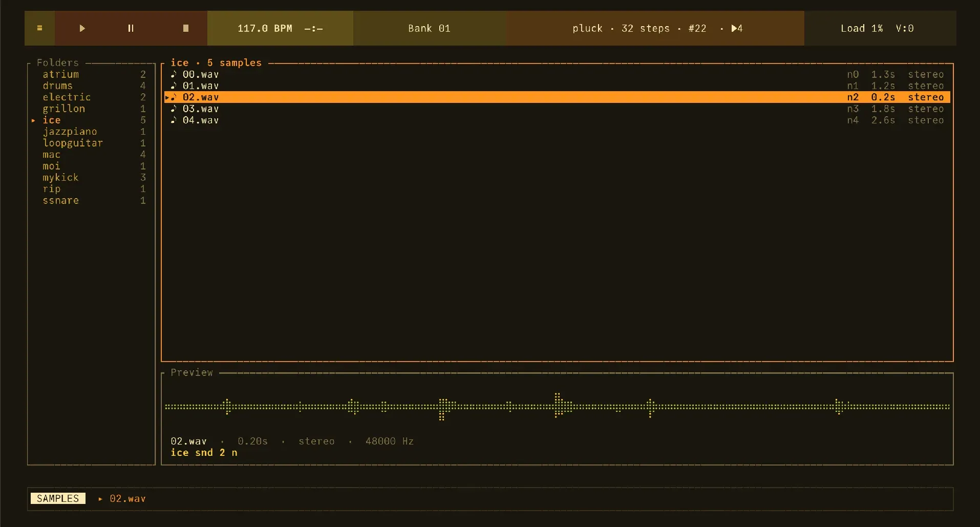Select the 04.wav sample name

point(201,120)
